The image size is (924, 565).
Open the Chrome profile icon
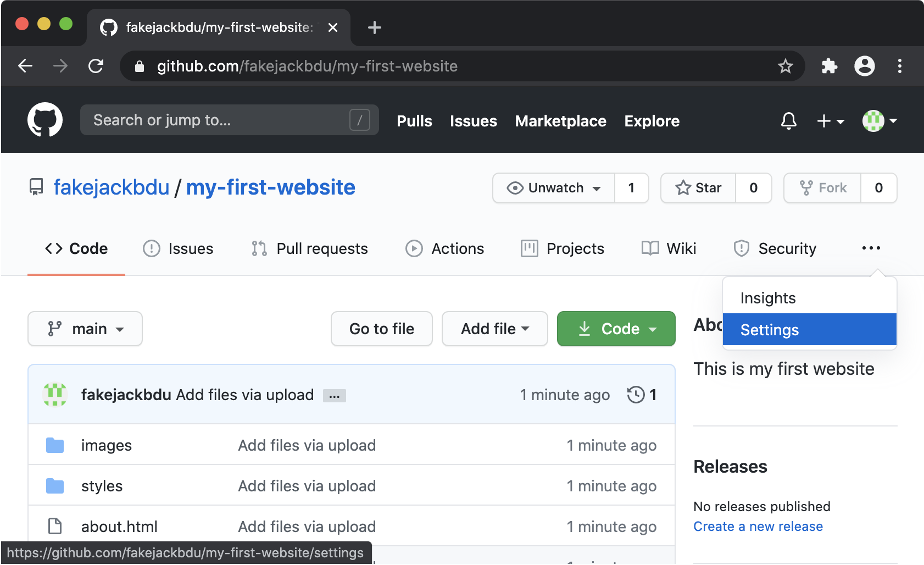[864, 66]
